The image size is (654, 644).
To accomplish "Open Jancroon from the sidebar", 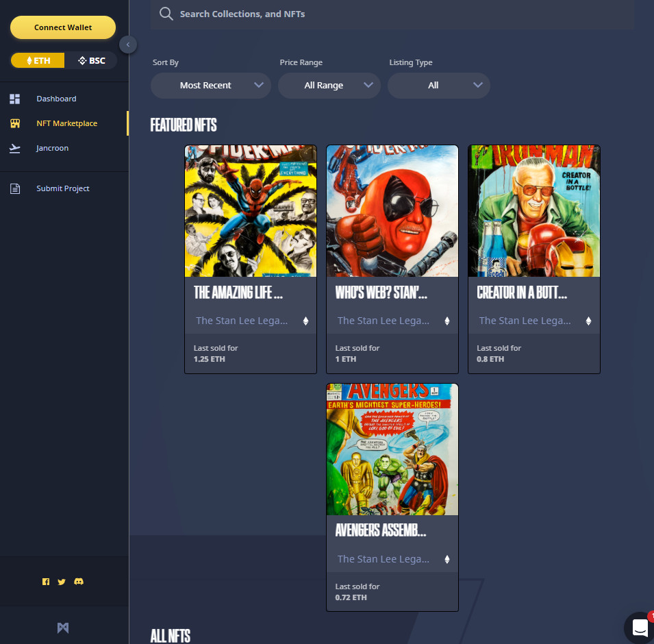I will point(52,148).
